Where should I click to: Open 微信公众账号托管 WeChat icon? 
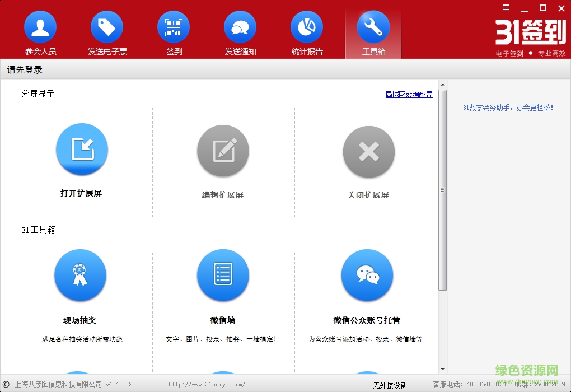[x=367, y=276]
